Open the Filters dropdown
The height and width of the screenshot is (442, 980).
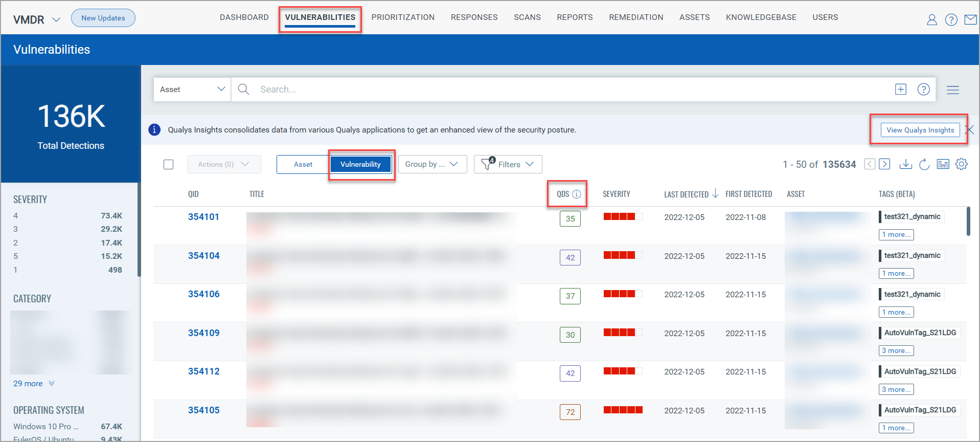click(508, 164)
